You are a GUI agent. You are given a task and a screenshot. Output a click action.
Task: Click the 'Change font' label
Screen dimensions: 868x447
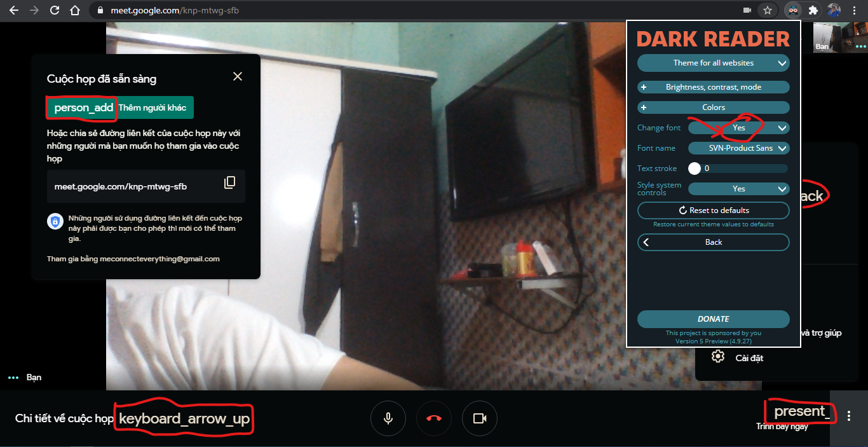(x=659, y=128)
